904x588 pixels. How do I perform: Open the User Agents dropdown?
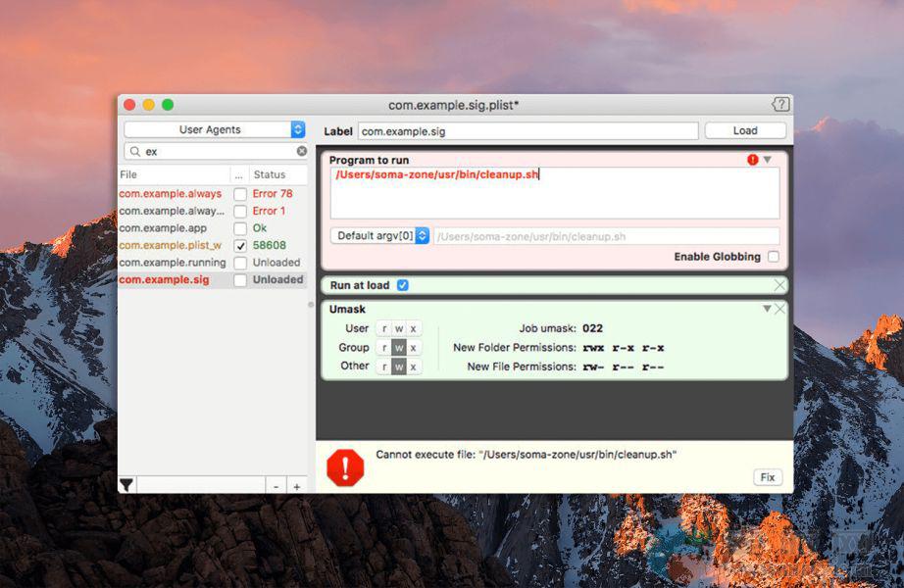(x=215, y=129)
